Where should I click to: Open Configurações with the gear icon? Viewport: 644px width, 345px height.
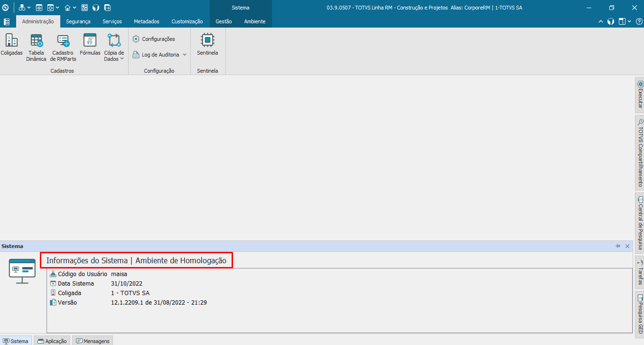[x=154, y=39]
